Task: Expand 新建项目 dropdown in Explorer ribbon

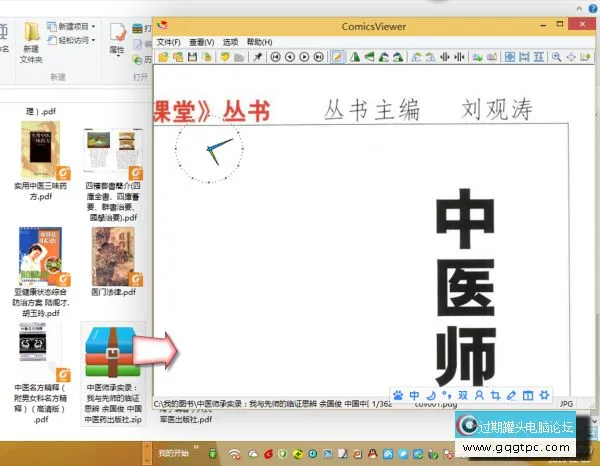Action: click(x=93, y=26)
